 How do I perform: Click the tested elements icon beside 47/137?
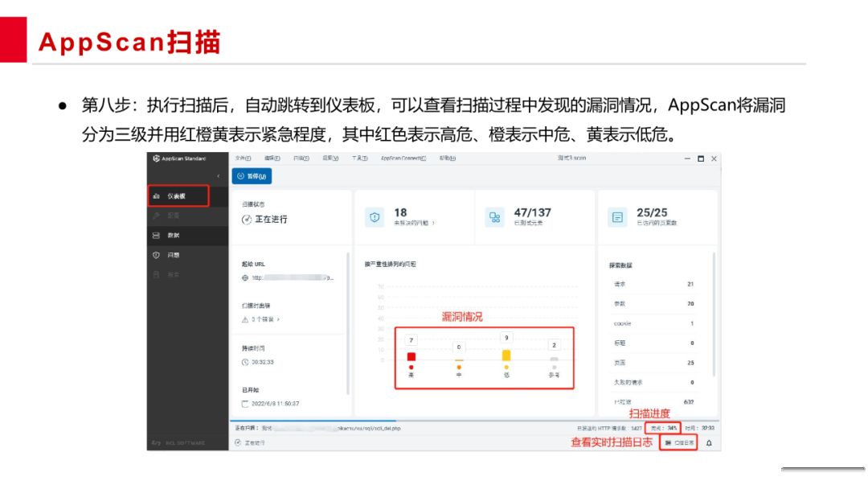495,217
